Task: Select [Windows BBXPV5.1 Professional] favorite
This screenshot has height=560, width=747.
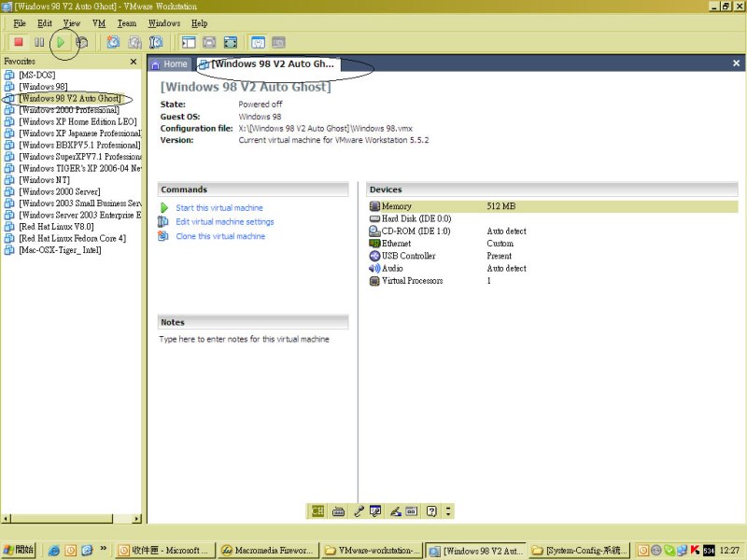Action: pyautogui.click(x=79, y=145)
